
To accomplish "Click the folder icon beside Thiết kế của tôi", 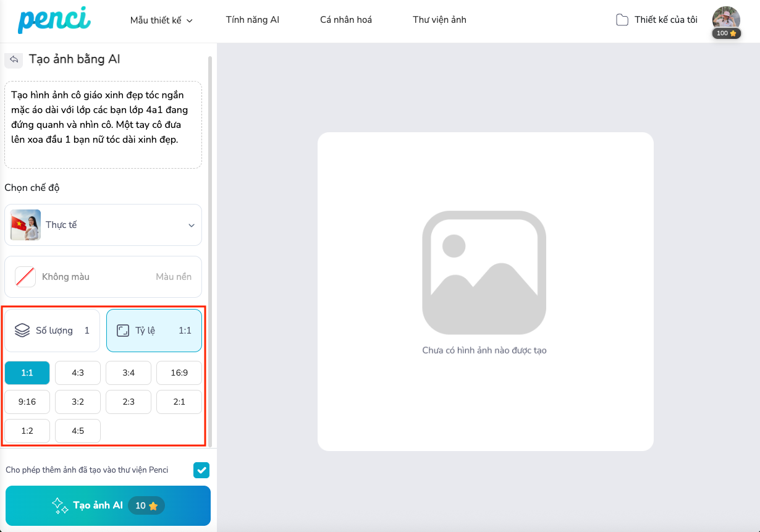I will click(x=622, y=20).
